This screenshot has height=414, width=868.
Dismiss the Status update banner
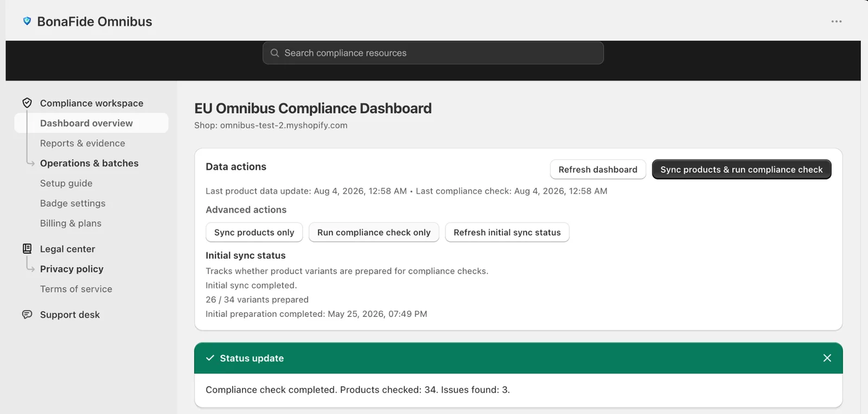[x=827, y=358]
